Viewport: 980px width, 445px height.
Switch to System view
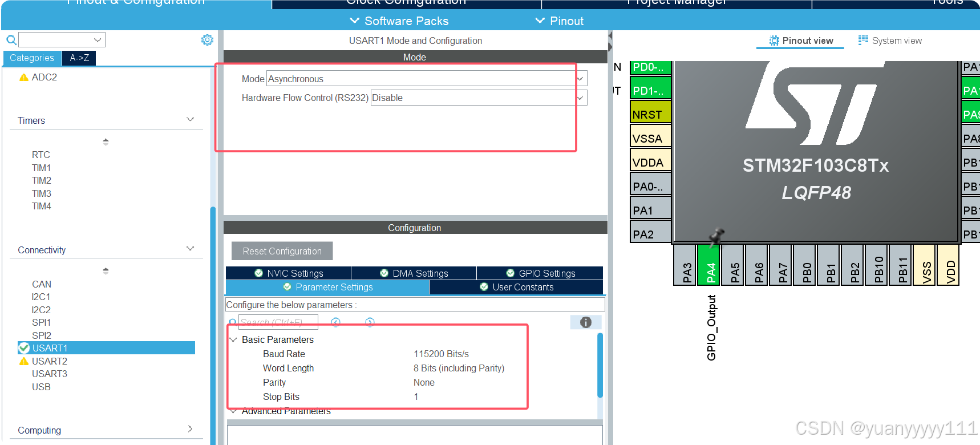coord(890,41)
